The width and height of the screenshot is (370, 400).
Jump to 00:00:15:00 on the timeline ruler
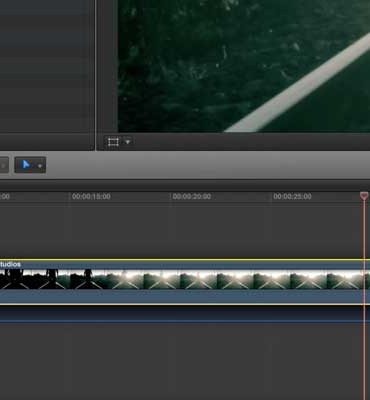[91, 197]
